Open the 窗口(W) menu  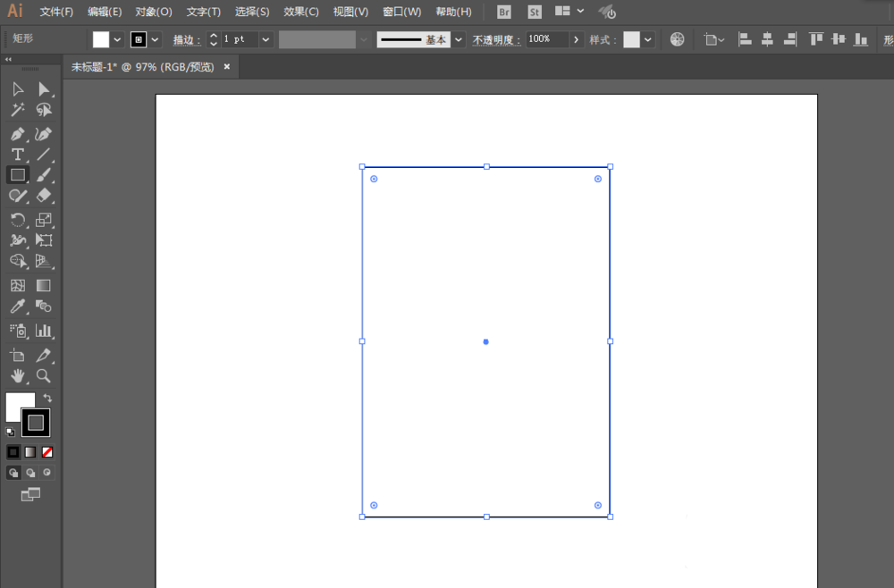402,12
